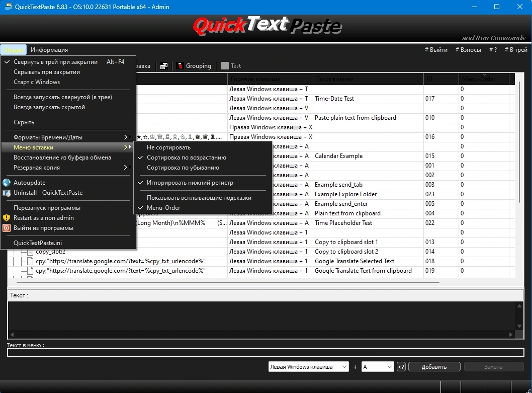Choose Восстановление из буфера обмена
532x393 pixels.
coord(68,158)
